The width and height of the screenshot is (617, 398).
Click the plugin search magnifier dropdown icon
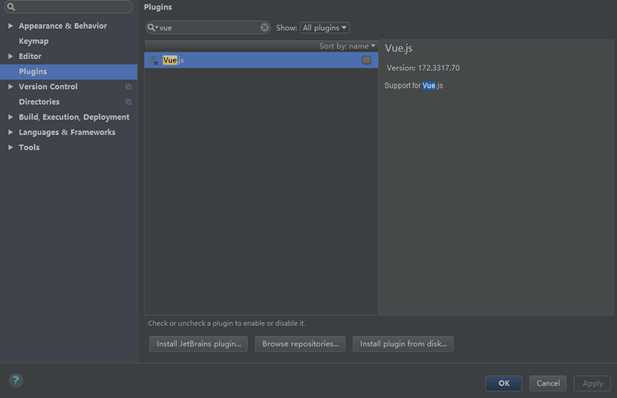click(152, 28)
